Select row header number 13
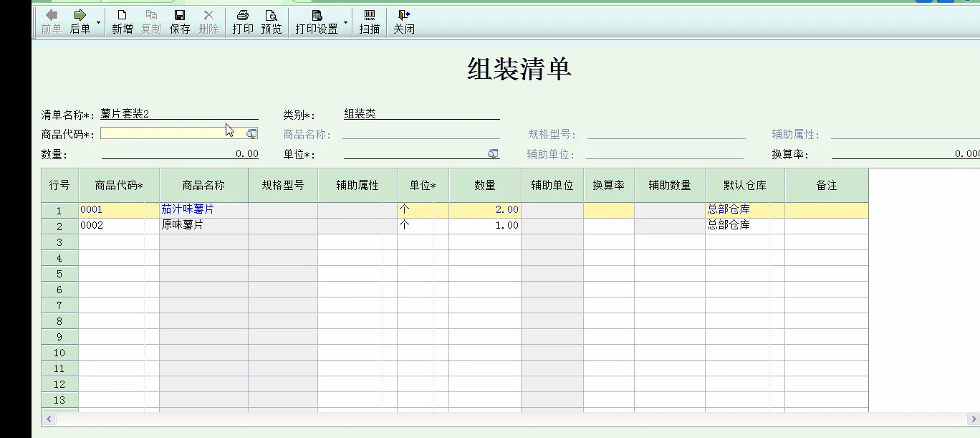The height and width of the screenshot is (438, 980). [x=59, y=400]
